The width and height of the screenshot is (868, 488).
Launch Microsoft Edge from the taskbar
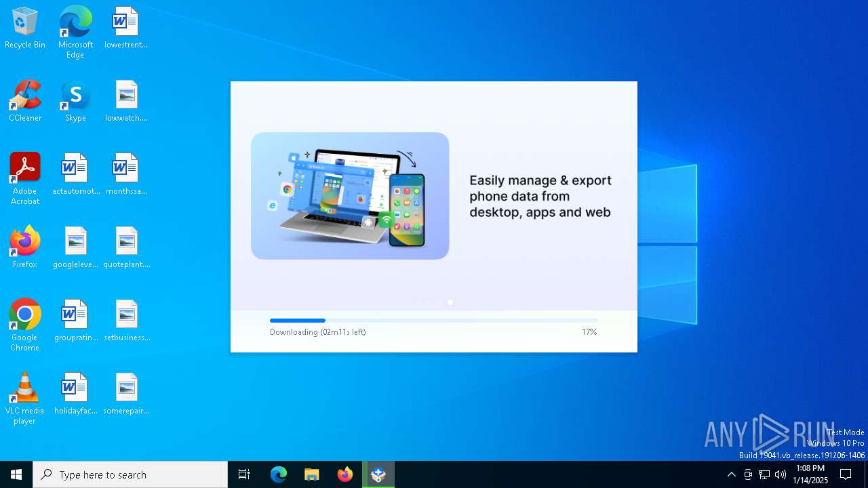pyautogui.click(x=279, y=474)
